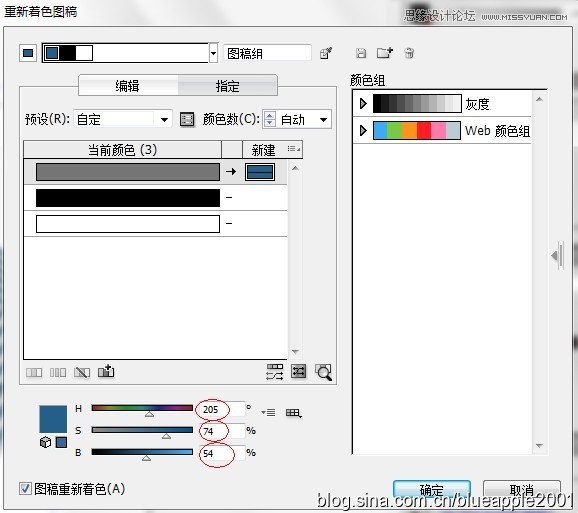Click the save color group disk icon

click(x=361, y=53)
